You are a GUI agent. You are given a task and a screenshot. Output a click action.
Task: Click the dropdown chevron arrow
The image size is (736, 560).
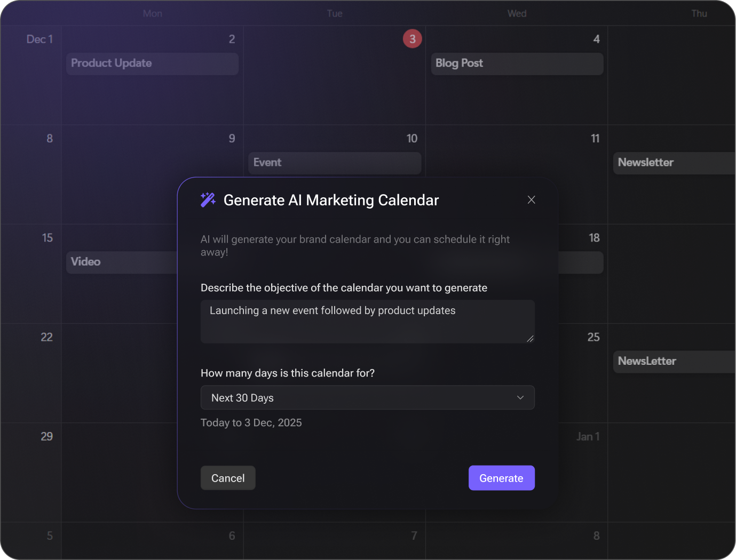[x=520, y=398]
